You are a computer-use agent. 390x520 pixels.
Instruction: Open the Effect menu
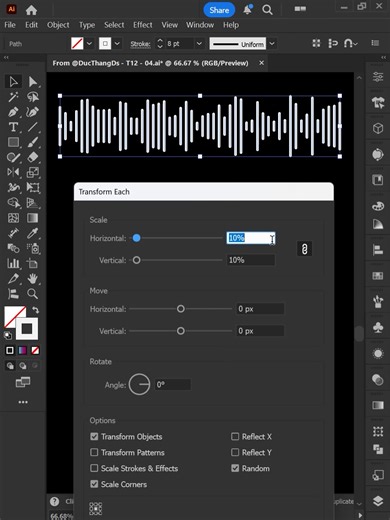[143, 25]
